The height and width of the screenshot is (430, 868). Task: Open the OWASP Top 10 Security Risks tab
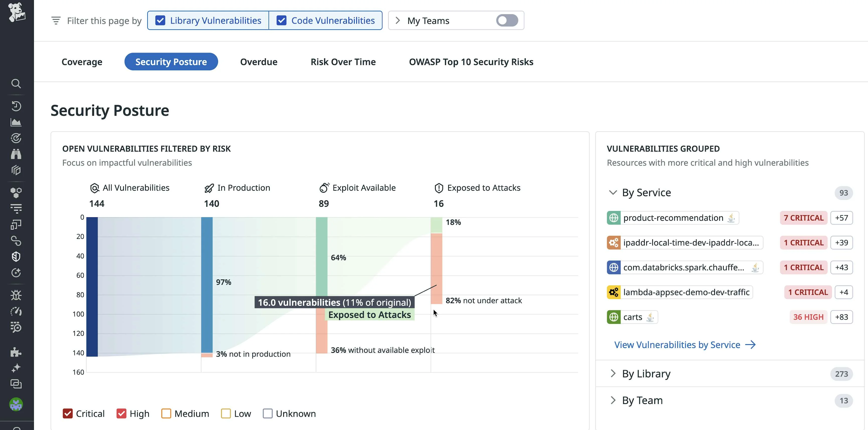(471, 62)
